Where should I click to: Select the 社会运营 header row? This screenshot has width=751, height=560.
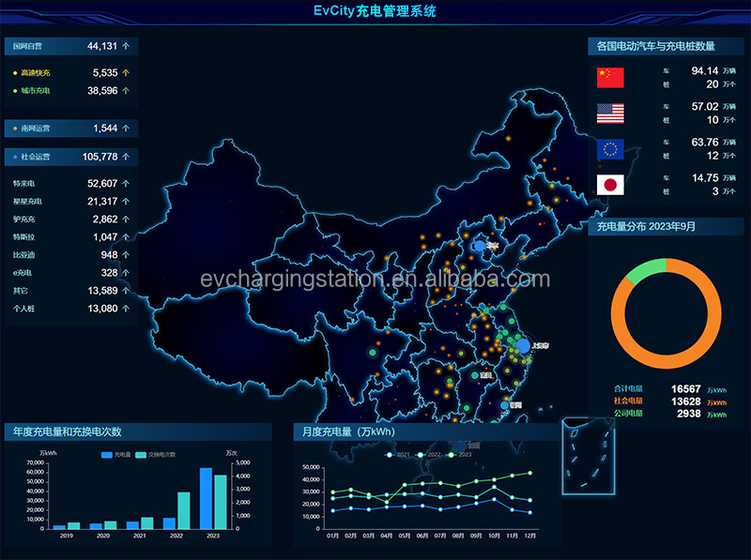pos(71,157)
